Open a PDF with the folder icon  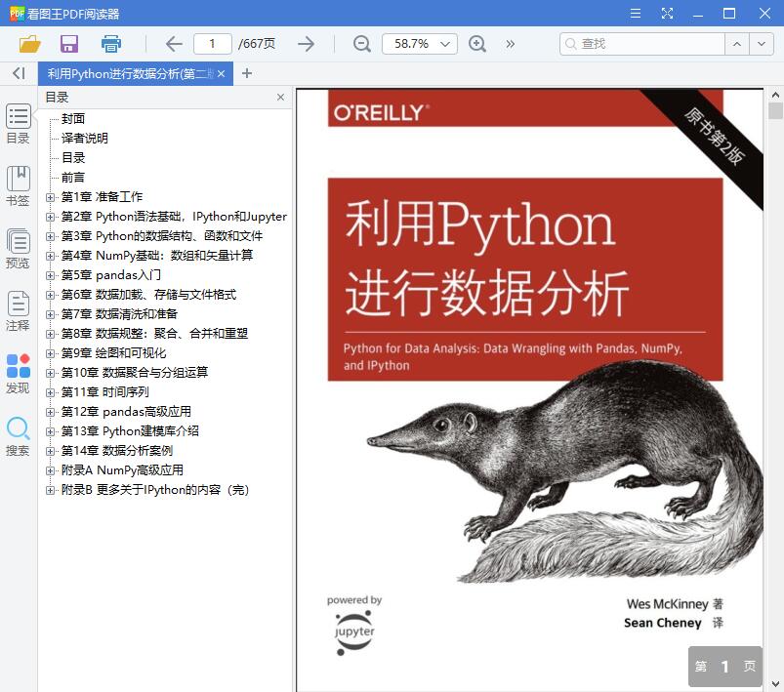coord(28,44)
